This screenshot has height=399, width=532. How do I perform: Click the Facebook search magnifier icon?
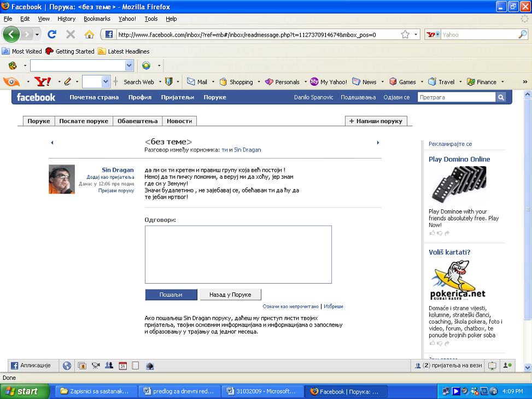(501, 97)
